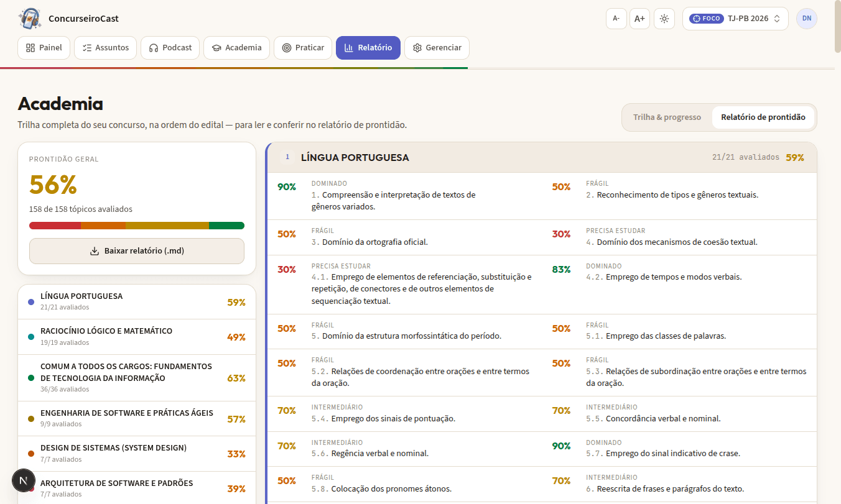
Task: Select the Praticar tab
Action: pyautogui.click(x=303, y=48)
